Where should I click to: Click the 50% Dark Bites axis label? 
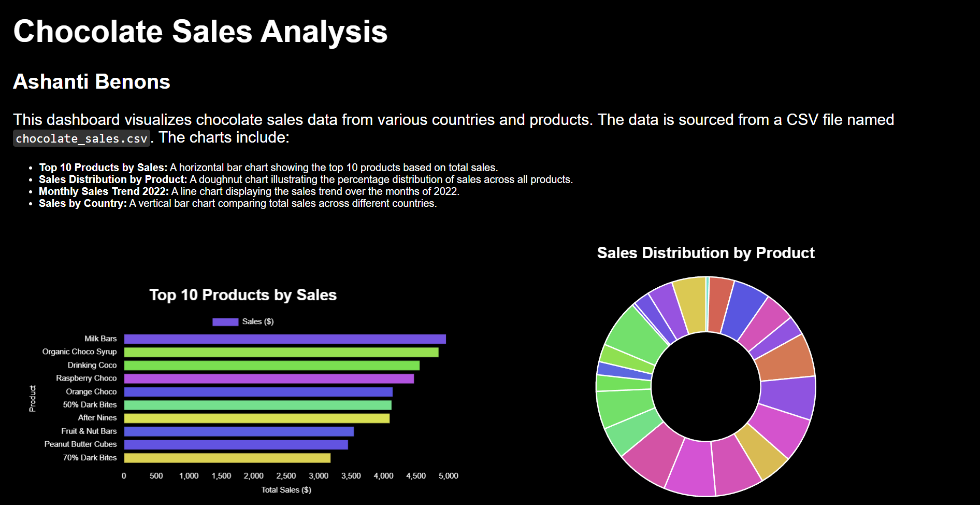tap(90, 404)
